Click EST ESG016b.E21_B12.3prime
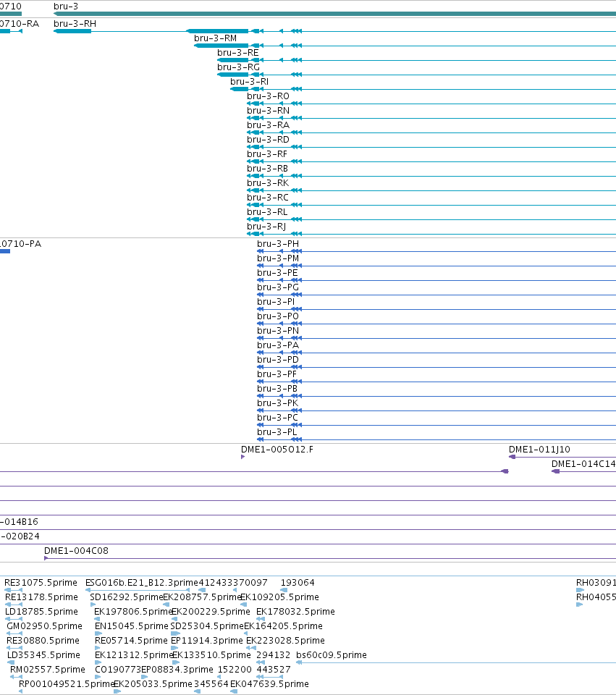The image size is (616, 695). [x=142, y=583]
